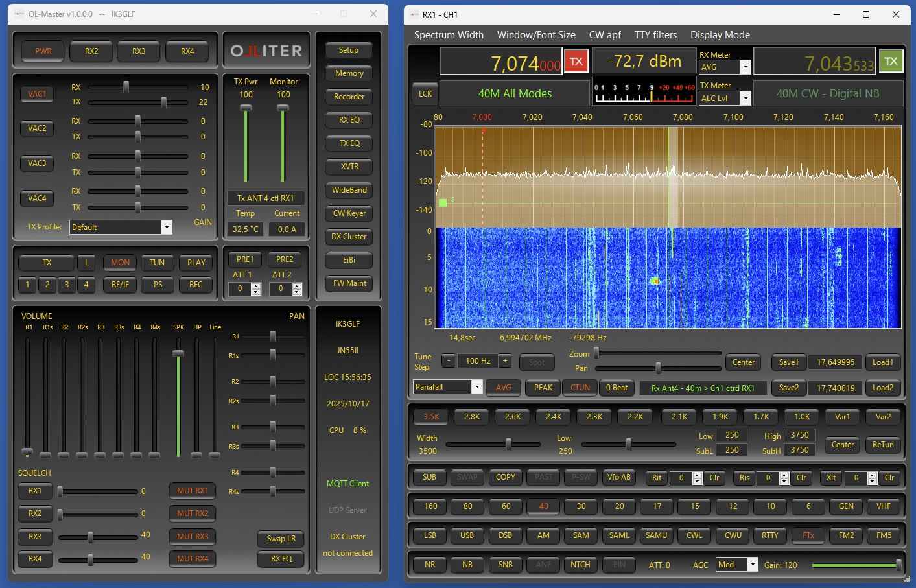Image resolution: width=916 pixels, height=588 pixels.
Task: Mute receiver one with MUT RX1
Action: (x=193, y=491)
